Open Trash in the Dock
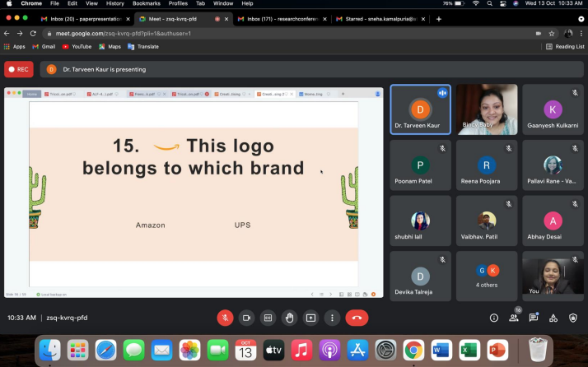 (538, 350)
